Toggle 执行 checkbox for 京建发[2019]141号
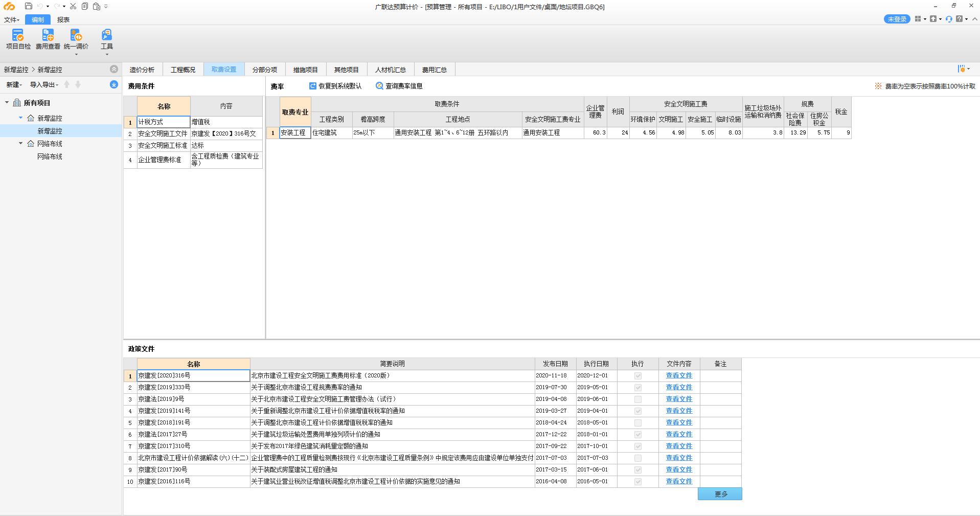Viewport: 980px width, 516px height. point(638,411)
